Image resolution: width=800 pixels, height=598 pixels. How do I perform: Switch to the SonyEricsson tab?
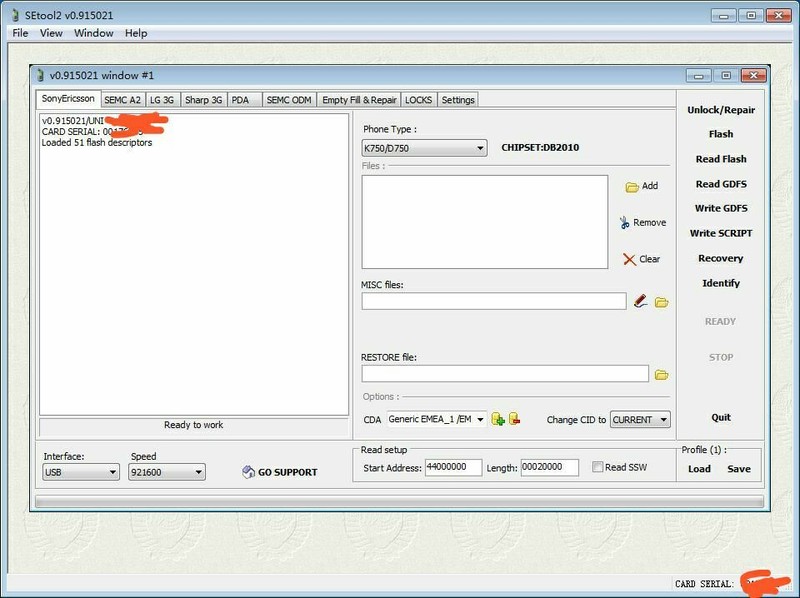point(68,99)
